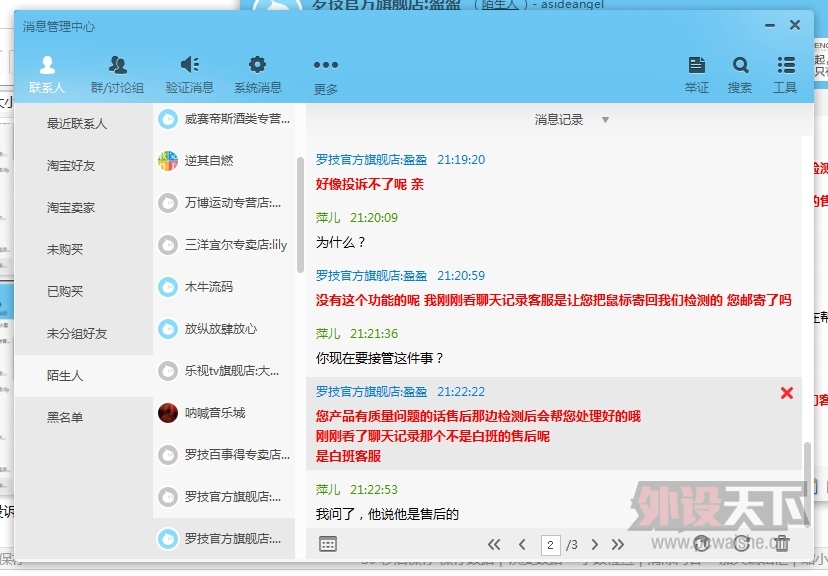This screenshot has width=828, height=576.
Task: Open the 联系人 contacts tab
Action: (47, 74)
